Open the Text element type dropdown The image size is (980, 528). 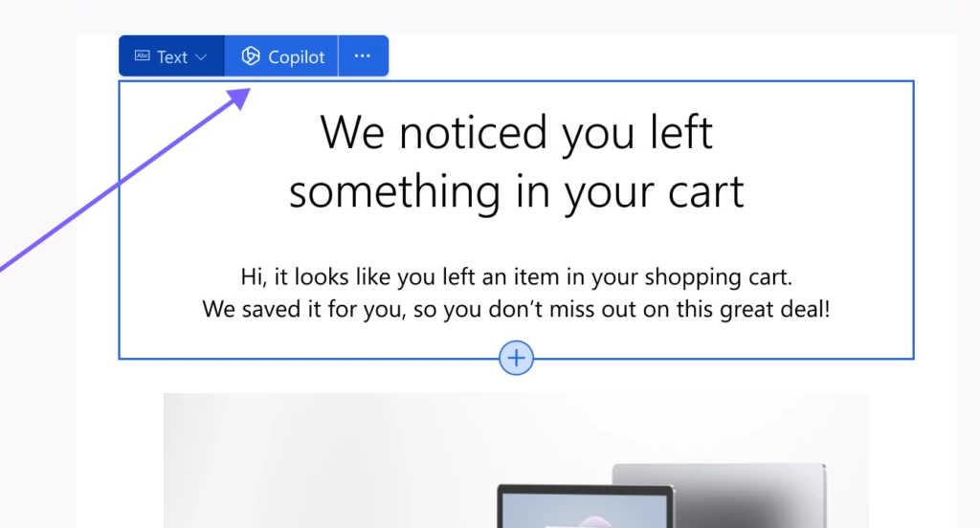point(172,56)
